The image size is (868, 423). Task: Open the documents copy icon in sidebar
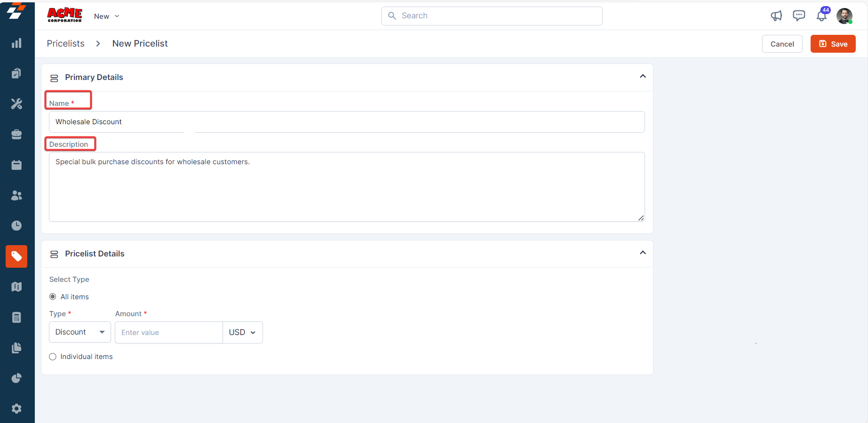pos(16,348)
